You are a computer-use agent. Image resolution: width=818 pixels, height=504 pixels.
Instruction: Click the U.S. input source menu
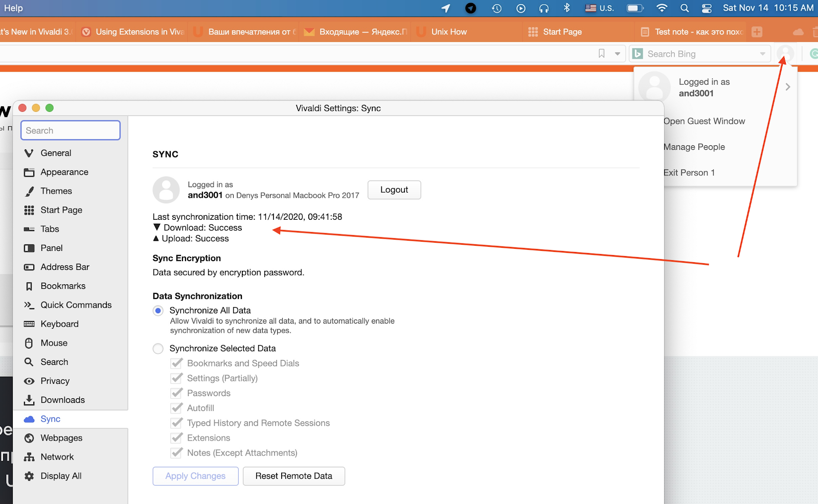tap(599, 8)
